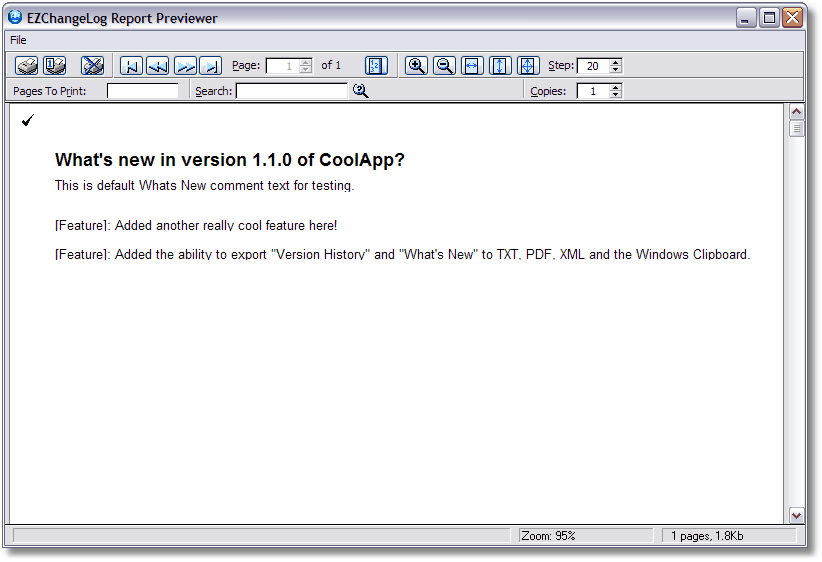Increase the Page number spinner
The width and height of the screenshot is (822, 562).
[x=304, y=62]
